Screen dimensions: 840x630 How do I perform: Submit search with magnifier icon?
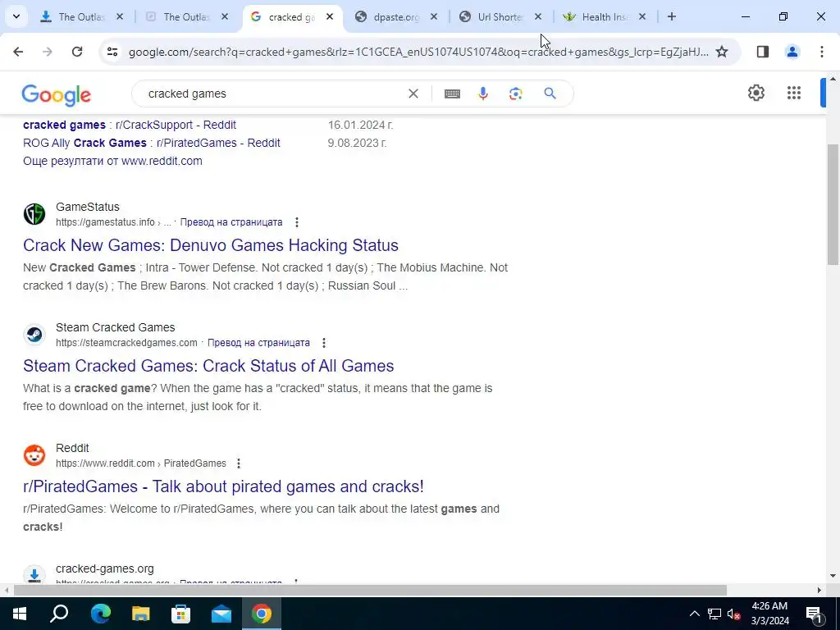click(550, 94)
